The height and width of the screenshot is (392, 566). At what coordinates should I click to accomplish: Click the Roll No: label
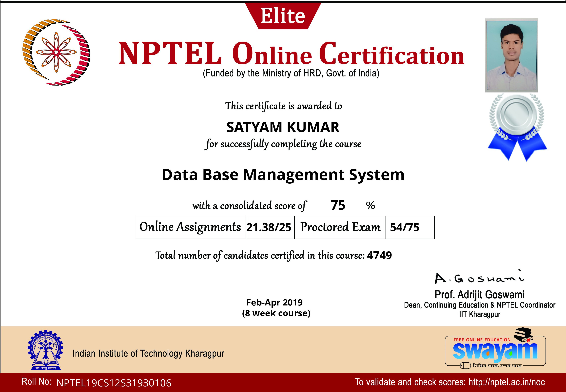click(x=37, y=382)
